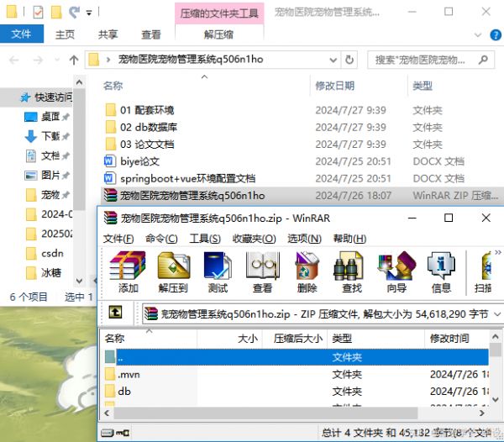Click the Delete (删除) toolbar icon
The image size is (504, 442).
(x=307, y=272)
